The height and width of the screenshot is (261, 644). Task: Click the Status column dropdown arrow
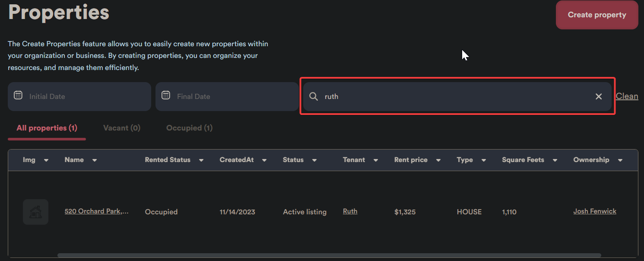tap(314, 160)
